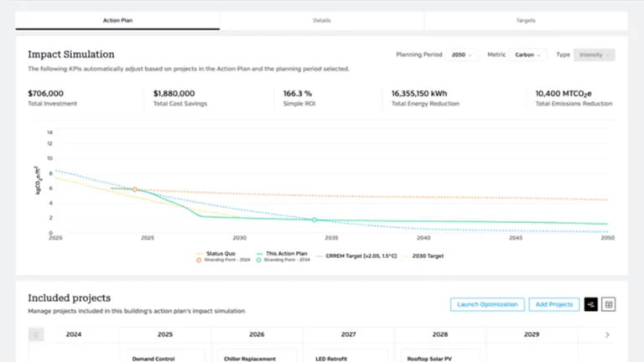Screen dimensions: 644x362
Task: Click the Launch Optimization button
Action: click(x=487, y=304)
